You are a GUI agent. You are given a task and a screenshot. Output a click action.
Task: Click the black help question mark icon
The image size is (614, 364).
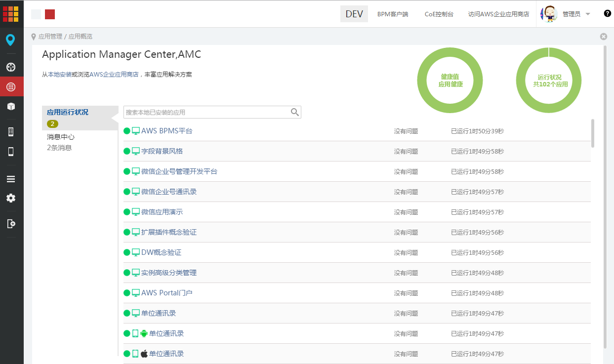(607, 13)
